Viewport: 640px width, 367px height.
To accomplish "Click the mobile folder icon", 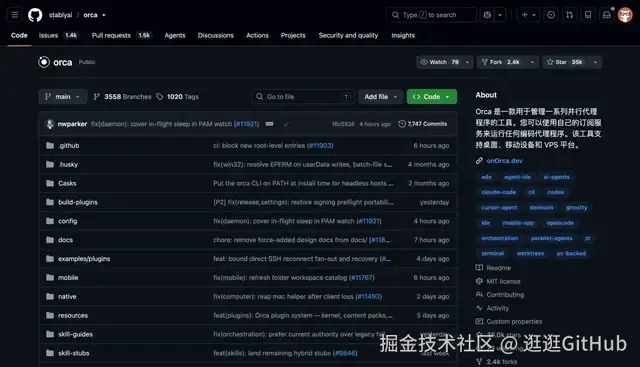I will click(50, 277).
